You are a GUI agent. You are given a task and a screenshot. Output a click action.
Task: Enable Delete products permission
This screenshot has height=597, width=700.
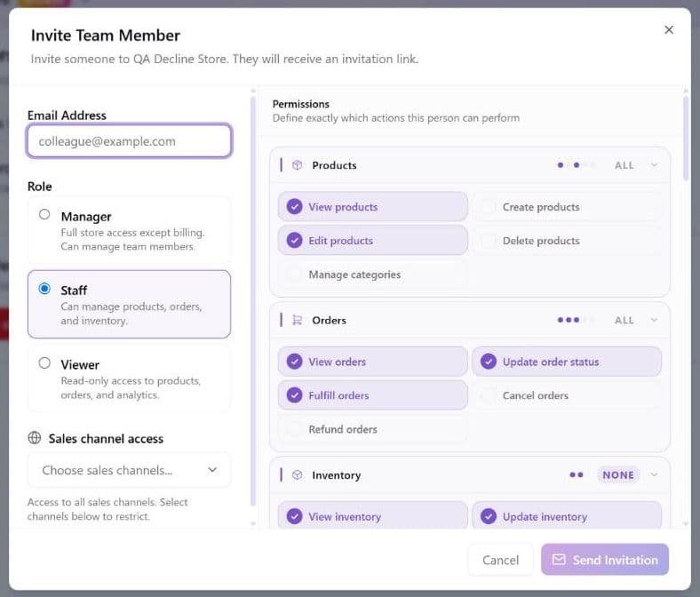coord(567,241)
